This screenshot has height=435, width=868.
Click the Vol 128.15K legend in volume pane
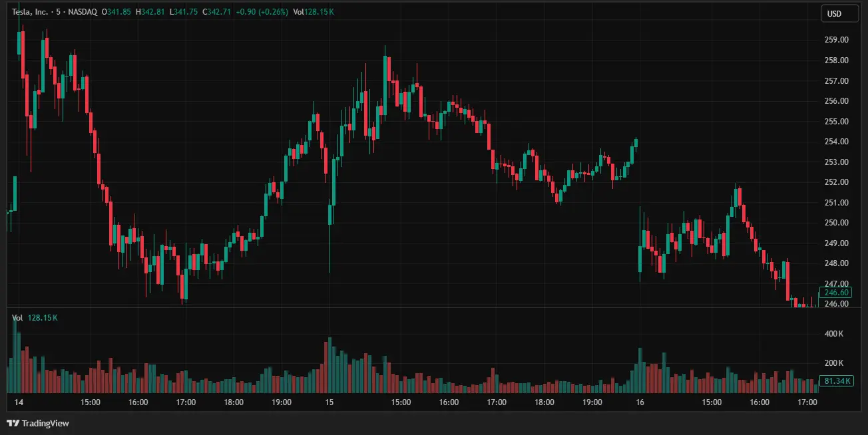(35, 318)
